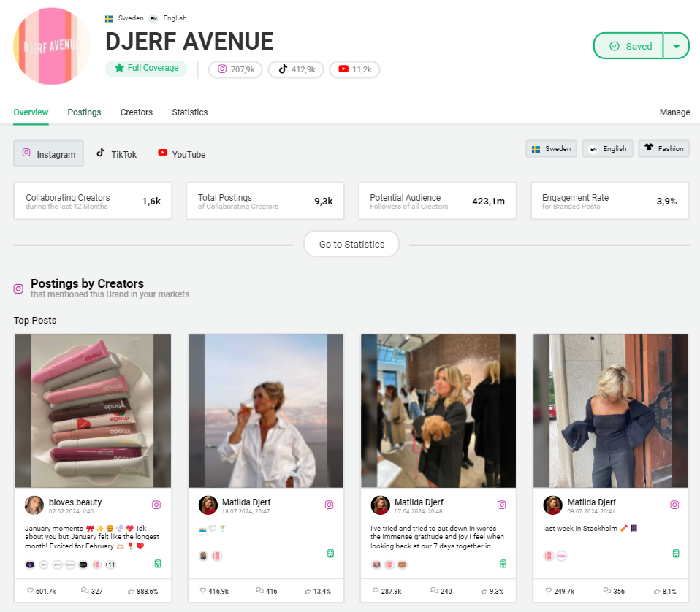The image size is (700, 612).
Task: Open the Saved button dropdown arrow
Action: coord(676,45)
